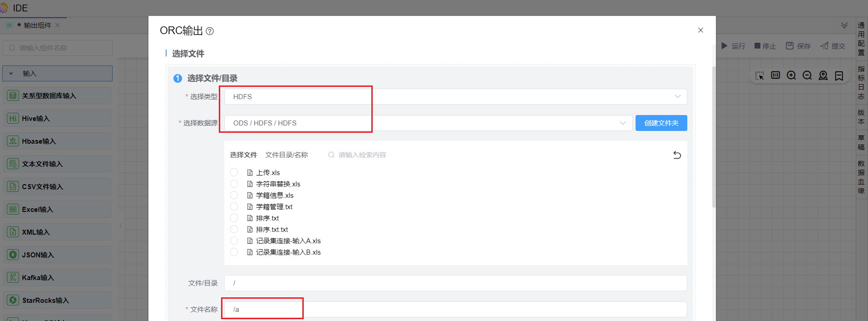This screenshot has height=321, width=868.
Task: Collapse the 输入 component category
Action: pos(11,74)
